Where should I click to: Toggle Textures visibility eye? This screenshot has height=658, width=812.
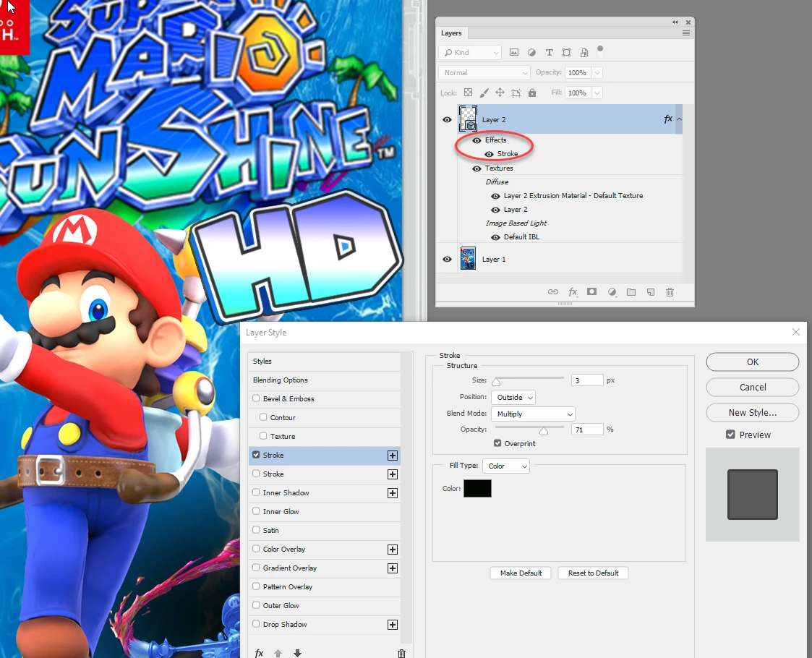[x=477, y=168]
